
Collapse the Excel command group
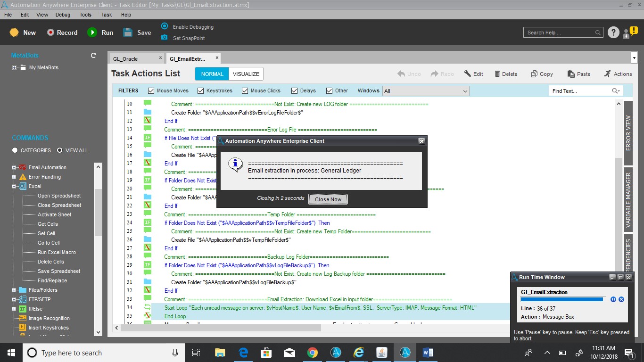[x=15, y=186]
